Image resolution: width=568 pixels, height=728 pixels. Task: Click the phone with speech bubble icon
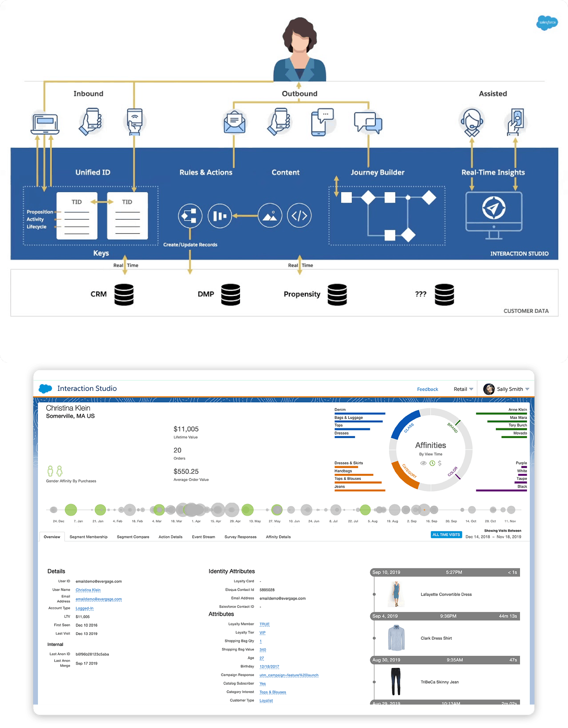tap(322, 122)
